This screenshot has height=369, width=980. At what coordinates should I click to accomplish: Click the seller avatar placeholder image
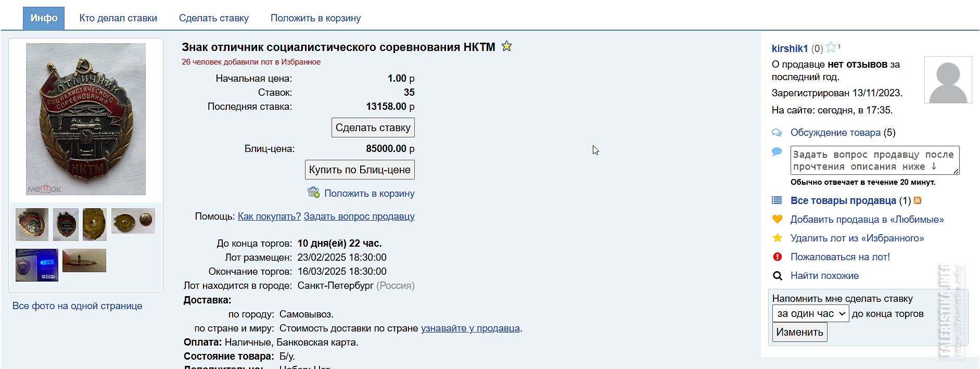[948, 80]
